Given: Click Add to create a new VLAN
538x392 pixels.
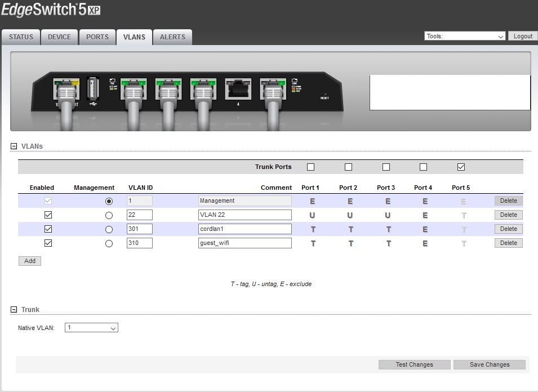Looking at the screenshot, I should coord(30,261).
